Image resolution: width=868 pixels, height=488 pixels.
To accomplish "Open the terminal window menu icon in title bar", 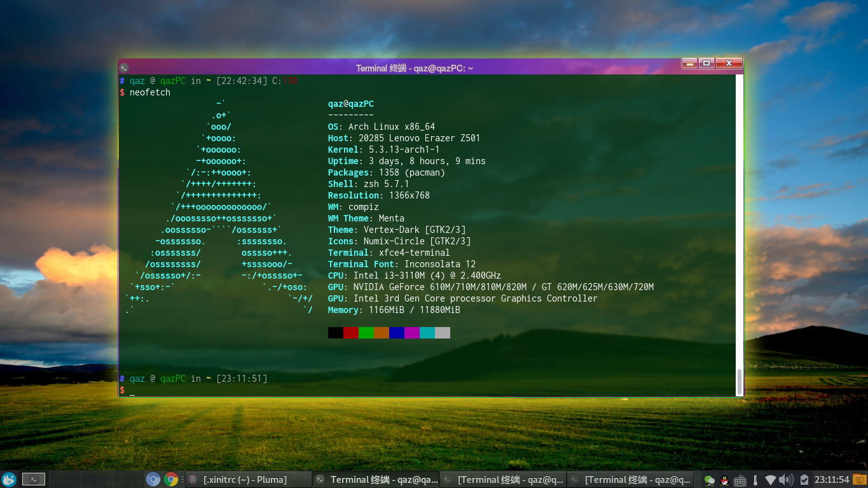I will (125, 68).
